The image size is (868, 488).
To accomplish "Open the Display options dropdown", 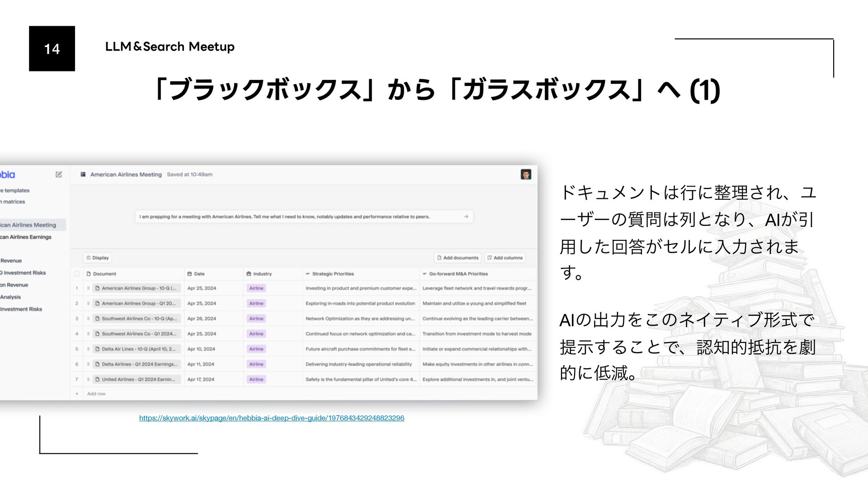I will 98,258.
